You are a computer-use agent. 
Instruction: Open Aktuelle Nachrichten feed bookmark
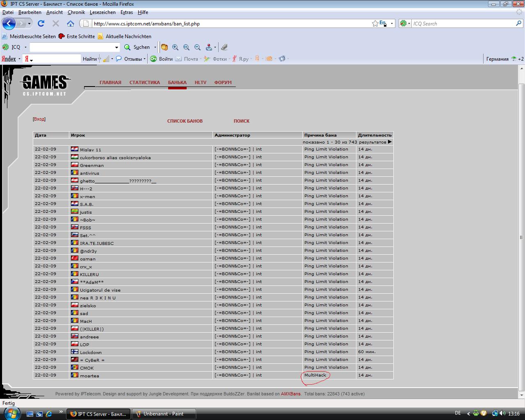tap(124, 37)
